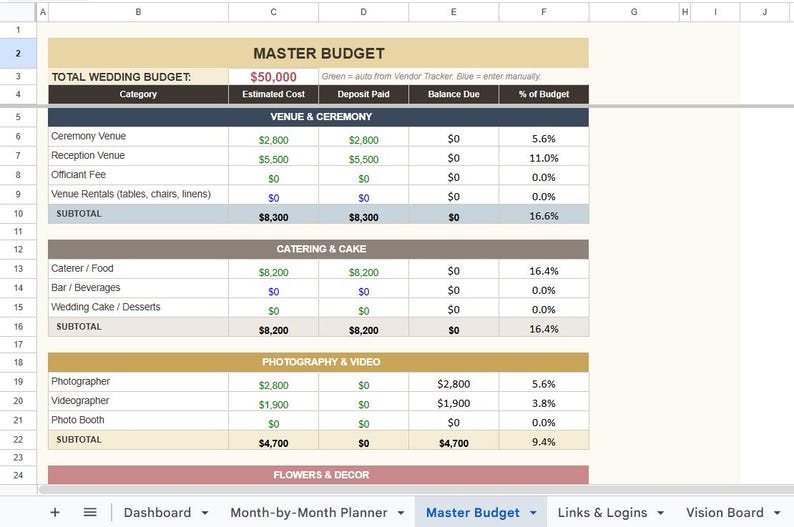Open the all sheets list icon

pos(90,512)
